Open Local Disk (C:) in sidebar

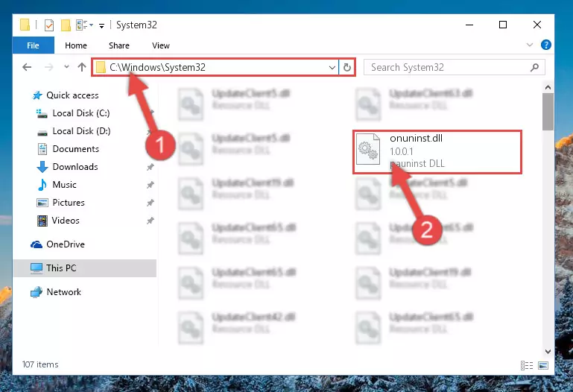pyautogui.click(x=81, y=113)
